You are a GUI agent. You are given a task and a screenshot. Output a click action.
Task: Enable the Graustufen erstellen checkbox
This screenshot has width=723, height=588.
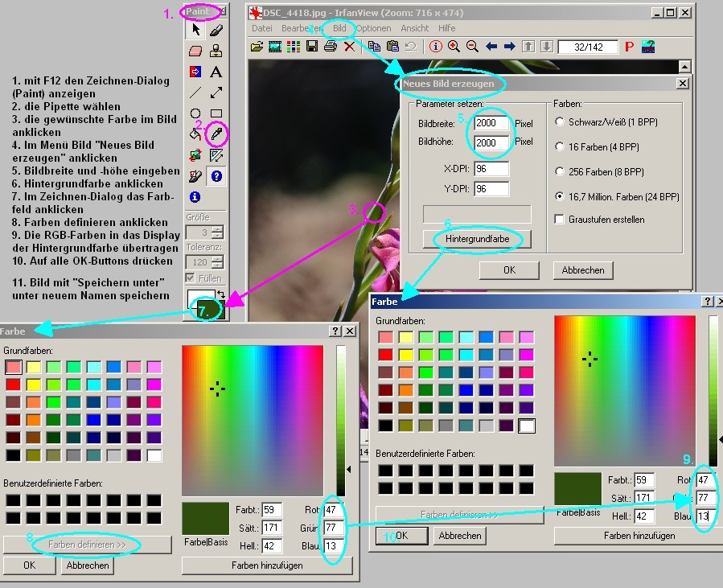point(560,220)
